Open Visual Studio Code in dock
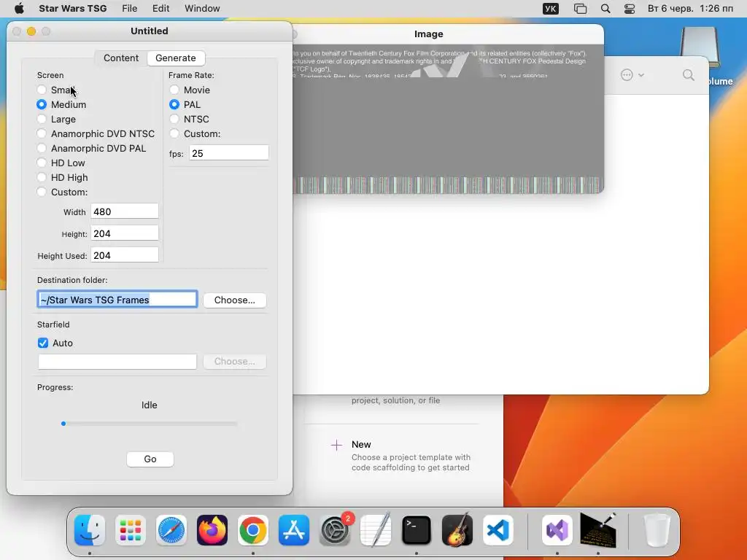Screen dimensions: 747x560 [498, 530]
